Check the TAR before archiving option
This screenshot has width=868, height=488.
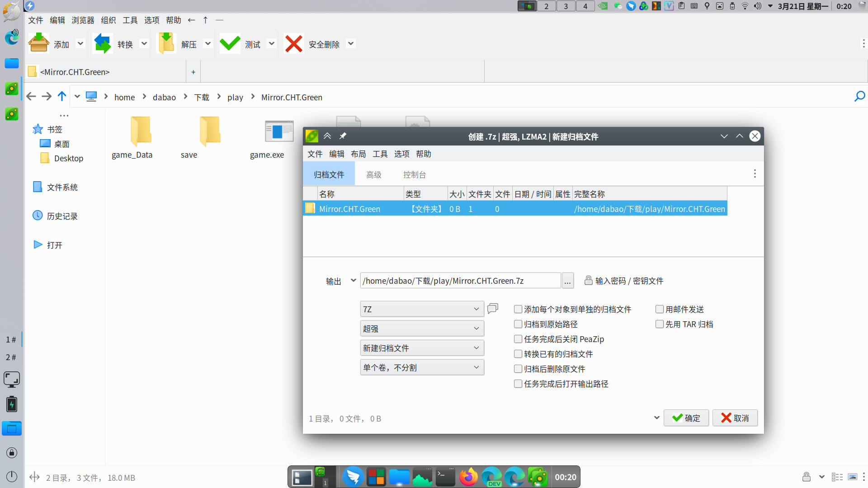[660, 324]
